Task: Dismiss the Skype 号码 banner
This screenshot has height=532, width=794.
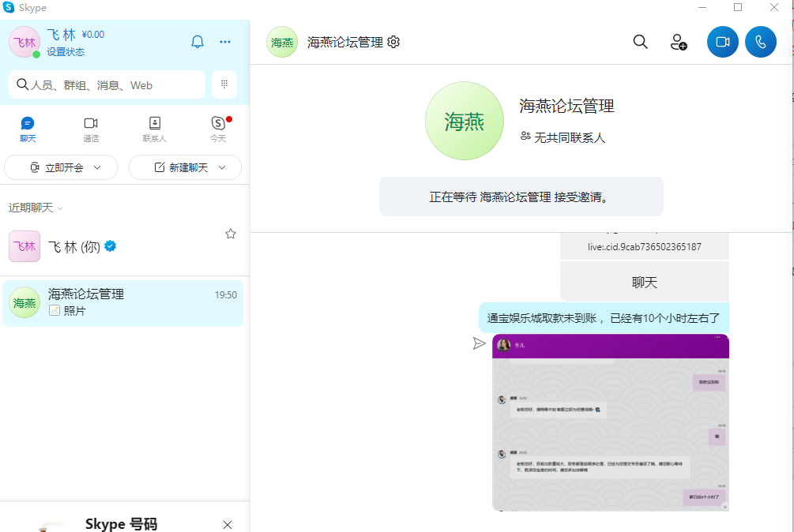Action: [x=228, y=524]
